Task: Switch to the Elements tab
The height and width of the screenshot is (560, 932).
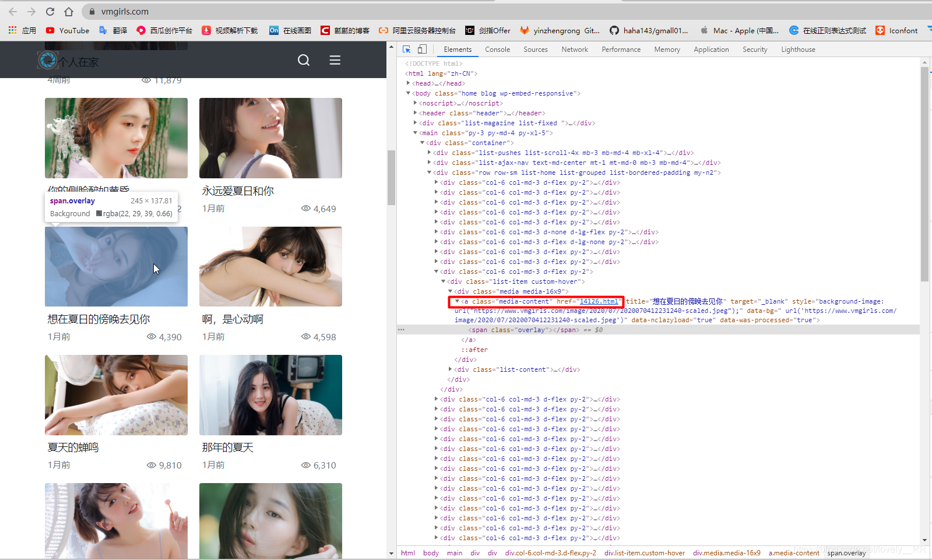Action: pyautogui.click(x=458, y=50)
